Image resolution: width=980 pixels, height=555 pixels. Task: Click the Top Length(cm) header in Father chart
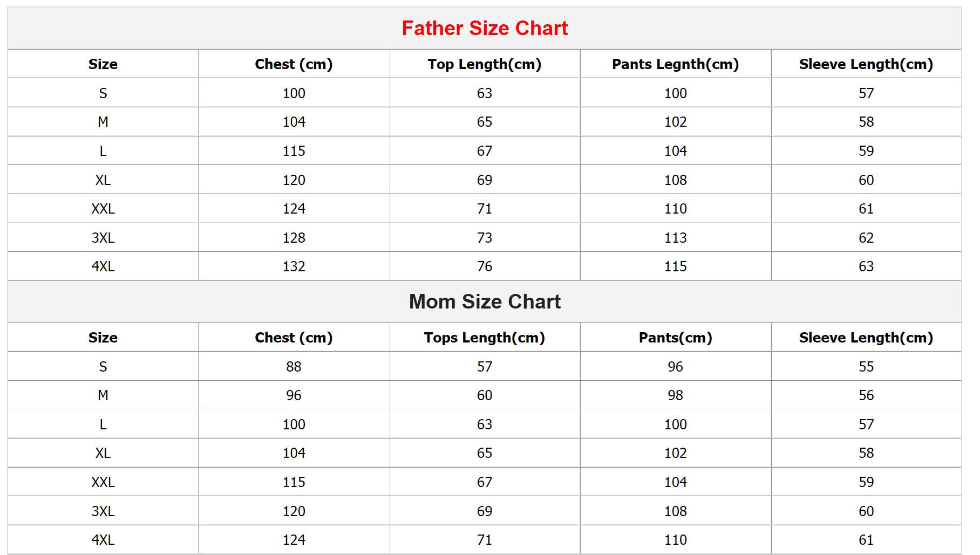click(x=484, y=64)
